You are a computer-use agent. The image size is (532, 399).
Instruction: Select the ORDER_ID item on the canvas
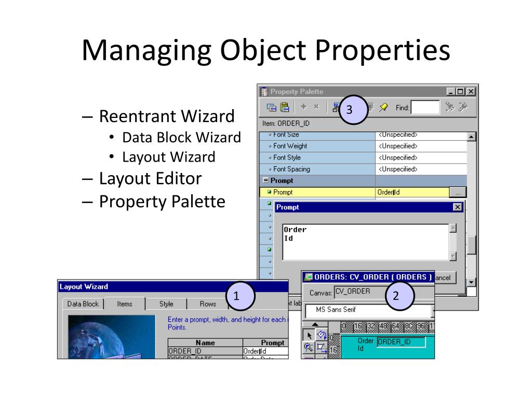coord(402,342)
